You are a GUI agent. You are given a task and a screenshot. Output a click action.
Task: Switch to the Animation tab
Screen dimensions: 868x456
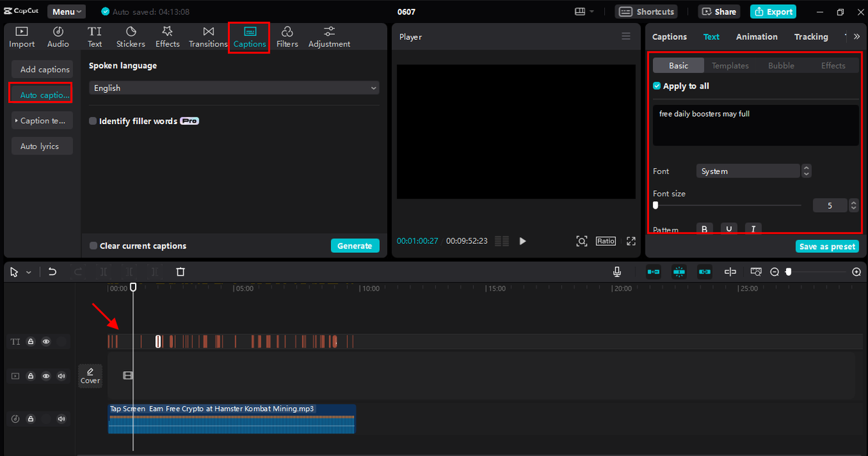757,37
